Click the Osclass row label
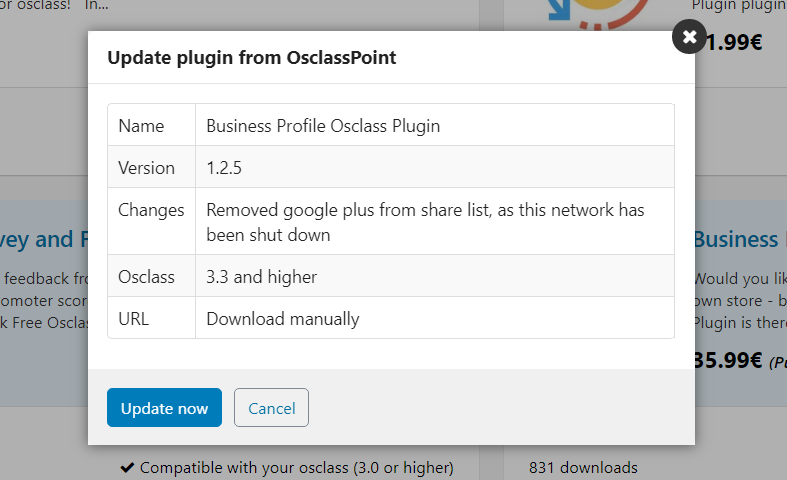This screenshot has width=787, height=480. (x=147, y=277)
